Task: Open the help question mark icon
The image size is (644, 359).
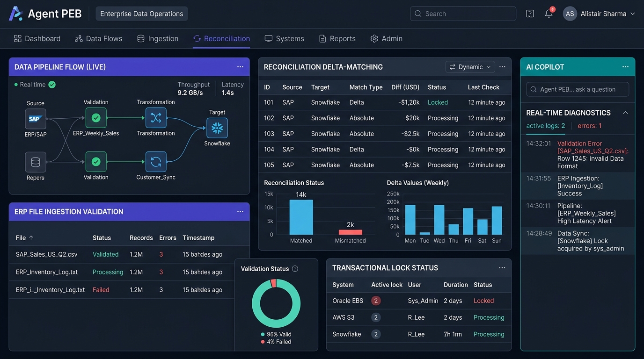Action: [530, 14]
